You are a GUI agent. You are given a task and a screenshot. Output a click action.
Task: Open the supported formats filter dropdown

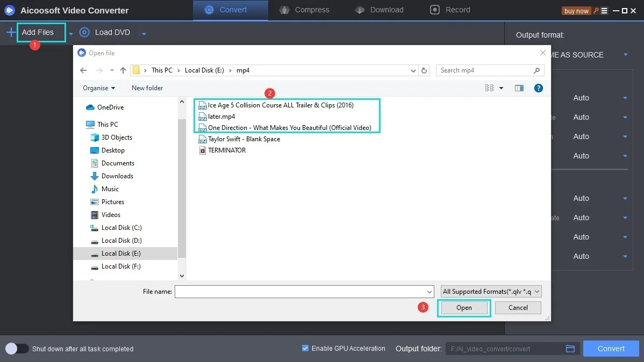491,292
